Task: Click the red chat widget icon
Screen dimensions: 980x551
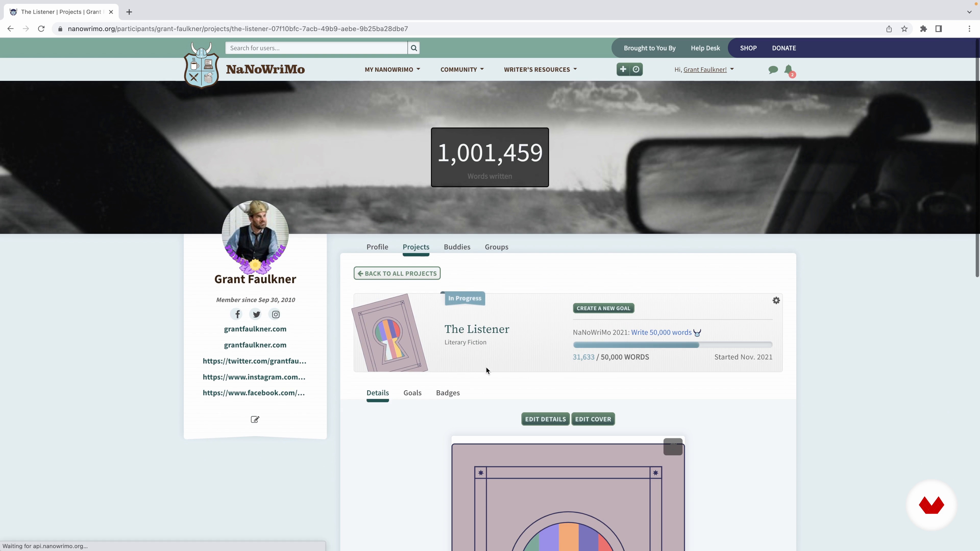Action: (x=931, y=505)
